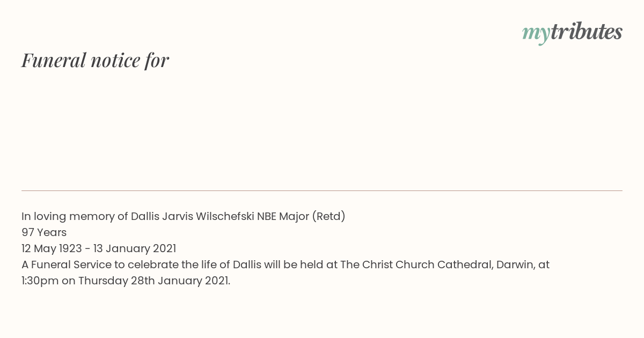The height and width of the screenshot is (338, 644).
Task: Click the horizontal divider line
Action: tap(322, 190)
